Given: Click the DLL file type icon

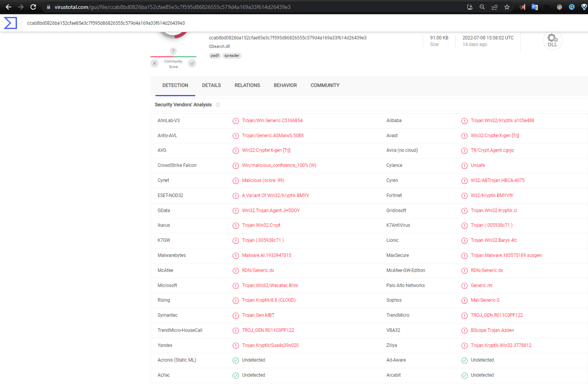Looking at the screenshot, I should pos(553,40).
